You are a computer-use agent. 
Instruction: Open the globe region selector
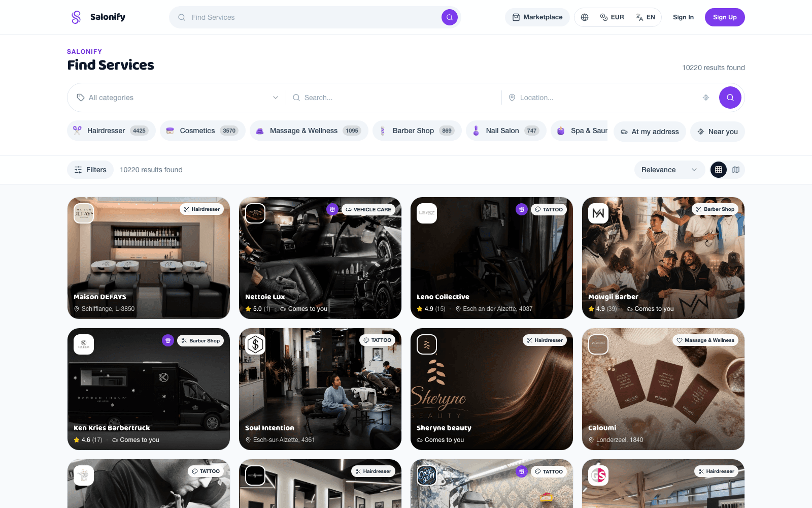coord(585,17)
